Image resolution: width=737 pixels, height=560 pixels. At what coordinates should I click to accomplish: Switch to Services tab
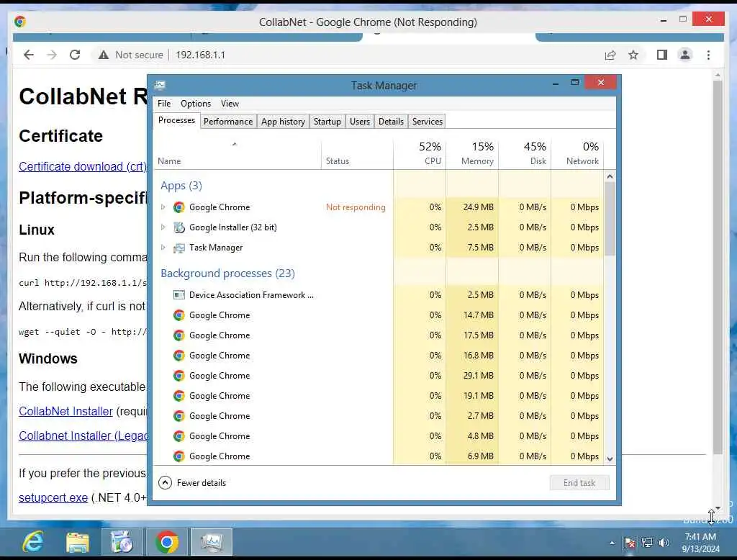point(428,122)
